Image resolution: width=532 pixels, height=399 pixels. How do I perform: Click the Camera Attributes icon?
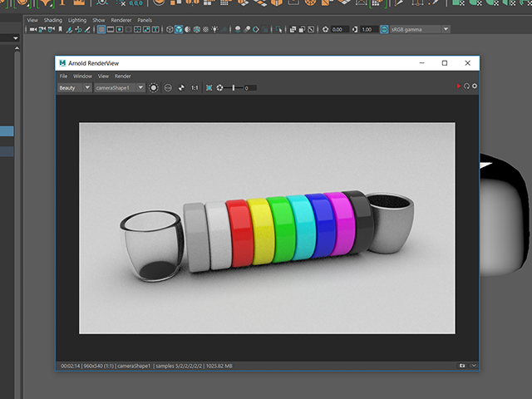tap(52, 30)
